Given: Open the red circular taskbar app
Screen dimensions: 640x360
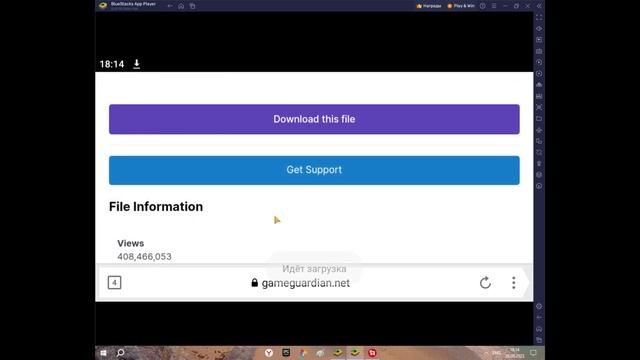Looking at the screenshot, I should 372,353.
